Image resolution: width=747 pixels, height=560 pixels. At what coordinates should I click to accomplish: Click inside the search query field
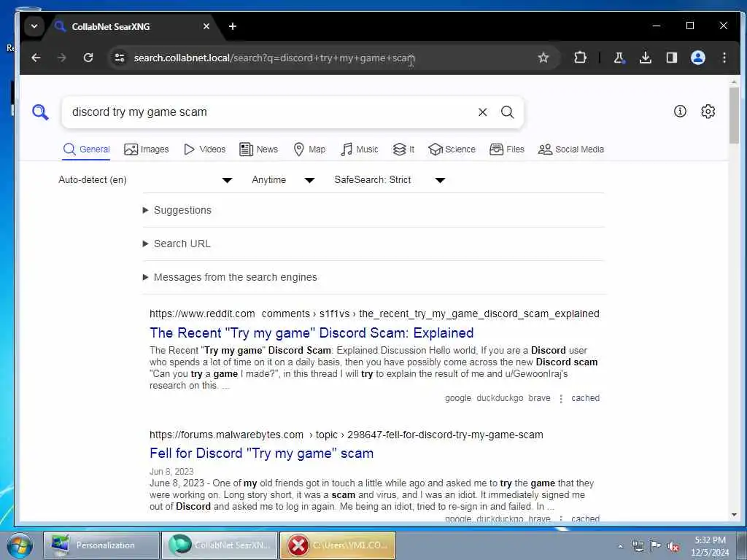point(271,112)
